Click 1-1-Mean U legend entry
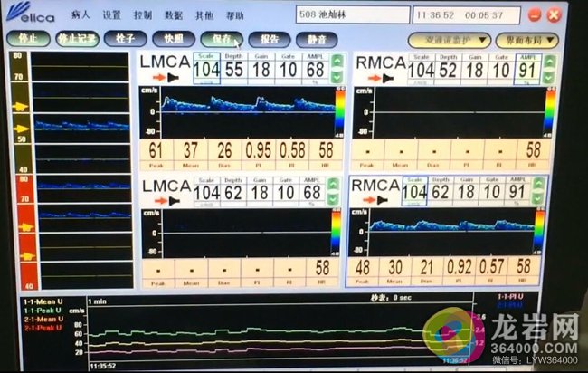Viewport: 588px width, 373px height. click(x=43, y=301)
